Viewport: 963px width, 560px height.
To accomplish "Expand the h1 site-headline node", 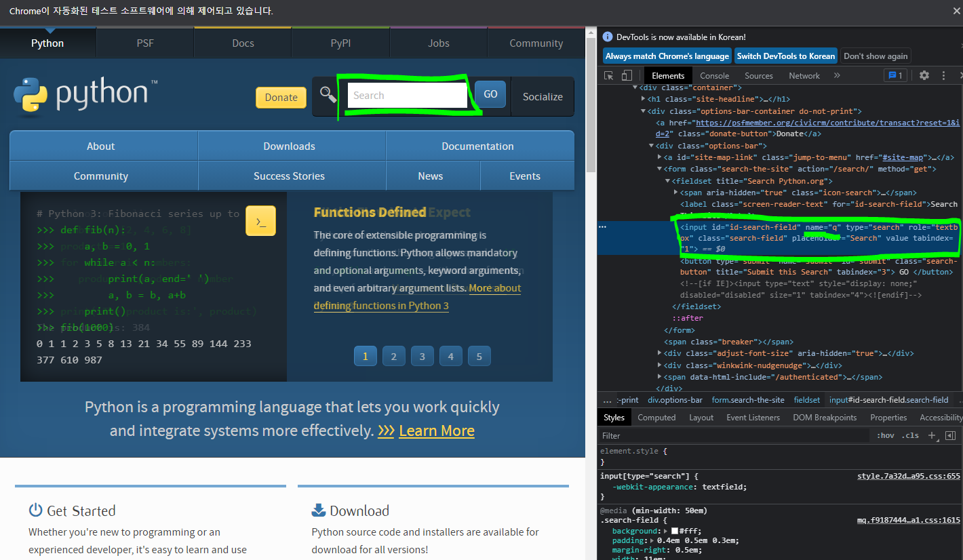I will [643, 99].
